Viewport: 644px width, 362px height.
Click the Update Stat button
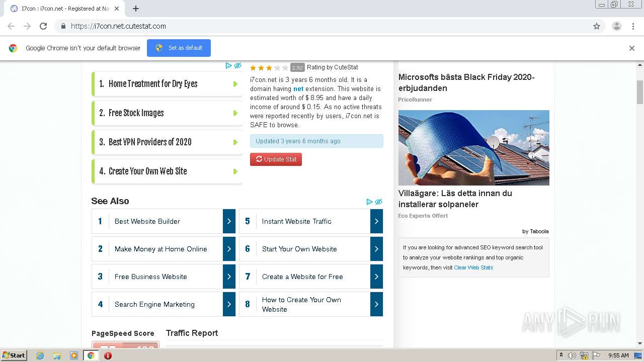[x=276, y=159]
